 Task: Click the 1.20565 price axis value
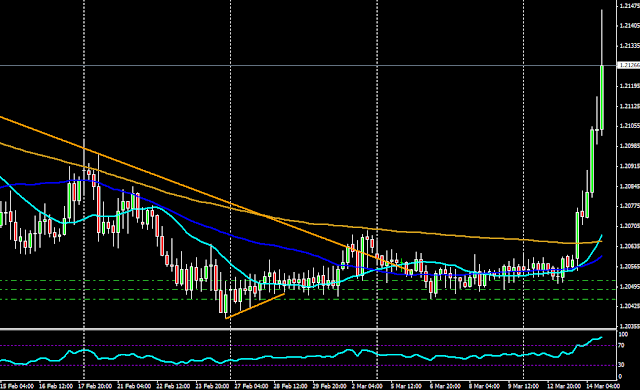pyautogui.click(x=629, y=266)
